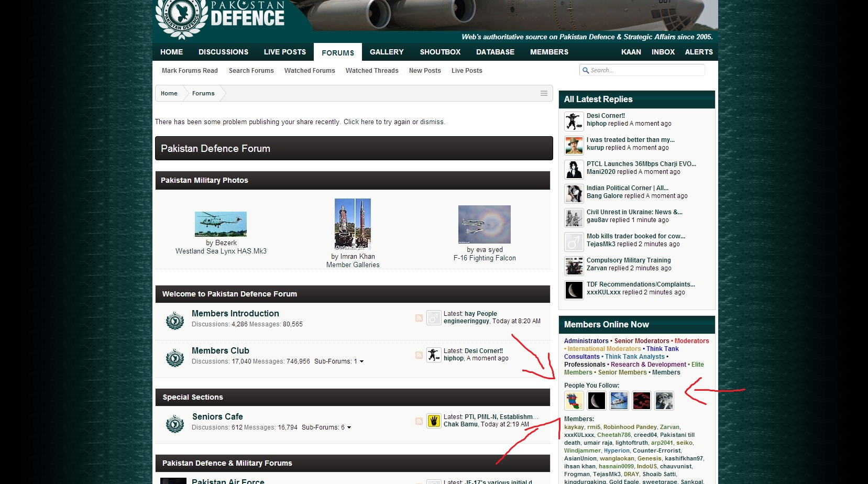Click Mark Forums Read link
This screenshot has width=868, height=484.
point(190,71)
